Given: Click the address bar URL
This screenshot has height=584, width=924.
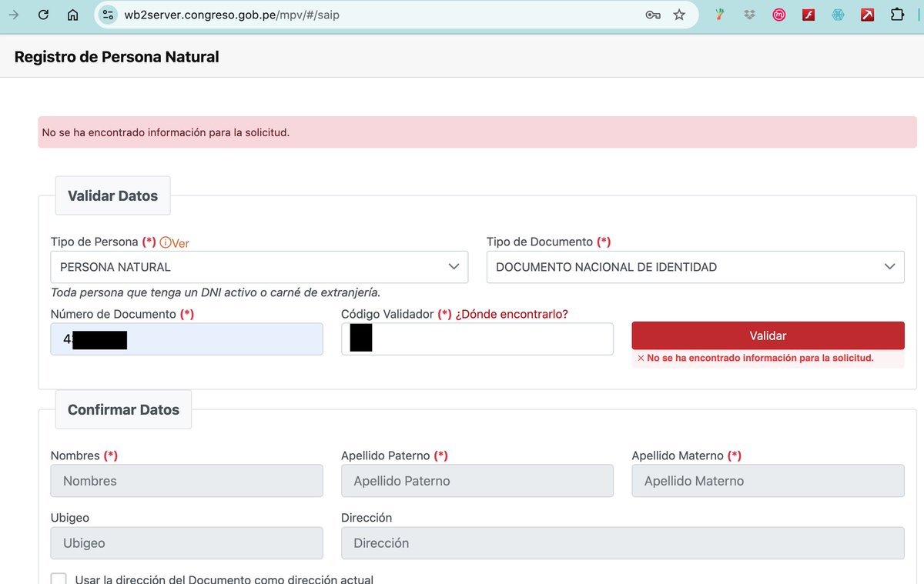Looking at the screenshot, I should pyautogui.click(x=232, y=15).
